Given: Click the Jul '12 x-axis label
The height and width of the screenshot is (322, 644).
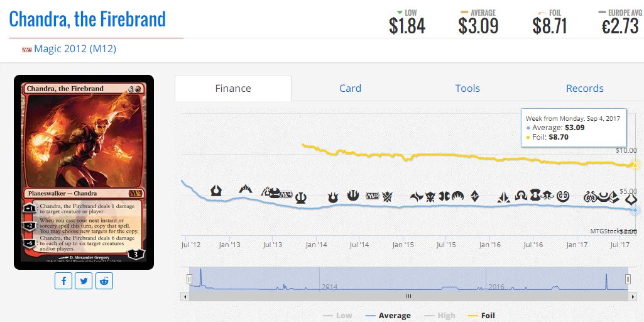Looking at the screenshot, I should tap(190, 245).
